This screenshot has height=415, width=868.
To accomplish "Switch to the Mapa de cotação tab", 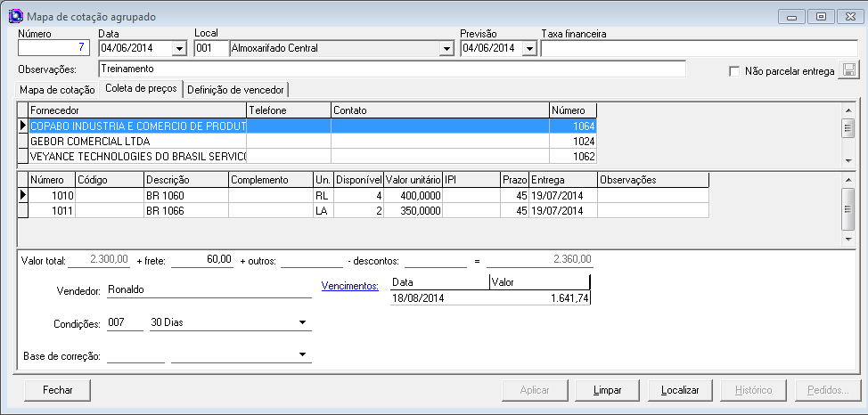I will [57, 89].
